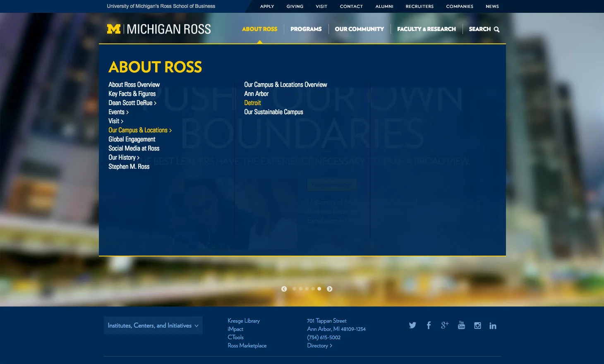Image resolution: width=604 pixels, height=364 pixels.
Task: Open the Instagram social icon
Action: pyautogui.click(x=477, y=326)
